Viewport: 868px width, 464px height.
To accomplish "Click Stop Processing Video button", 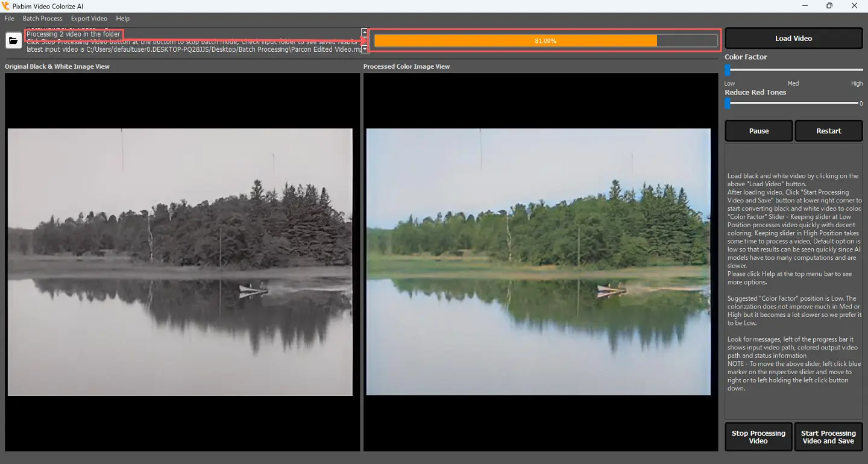I will point(758,437).
